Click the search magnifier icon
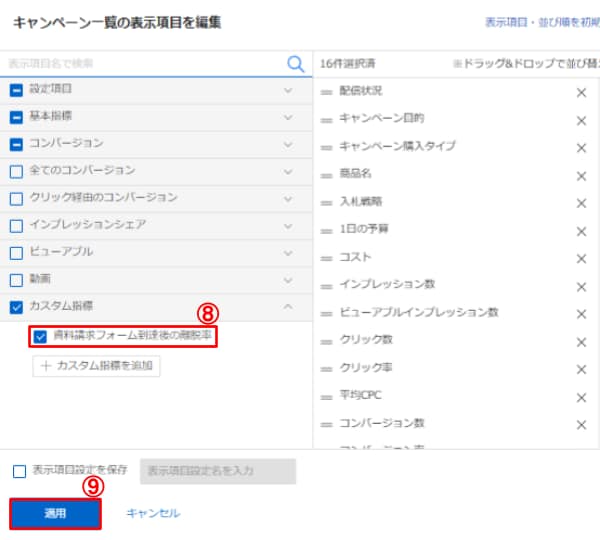This screenshot has height=540, width=600. point(295,64)
